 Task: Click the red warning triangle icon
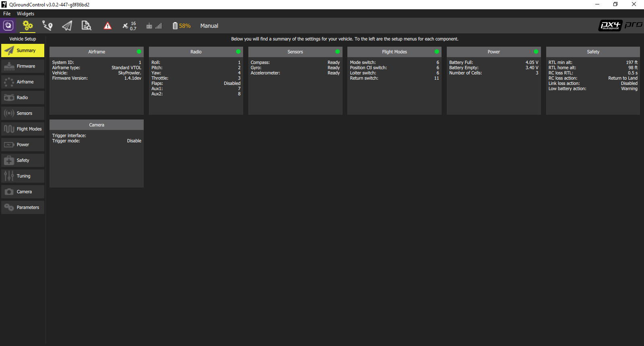point(107,26)
